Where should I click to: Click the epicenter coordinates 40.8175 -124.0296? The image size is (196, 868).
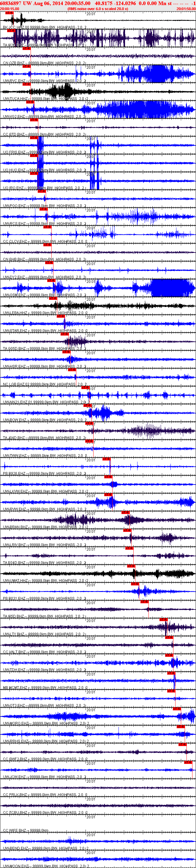tap(115, 3)
